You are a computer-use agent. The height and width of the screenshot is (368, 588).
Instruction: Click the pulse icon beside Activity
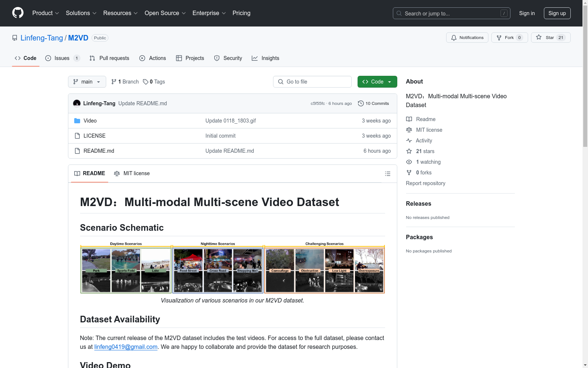[409, 141]
